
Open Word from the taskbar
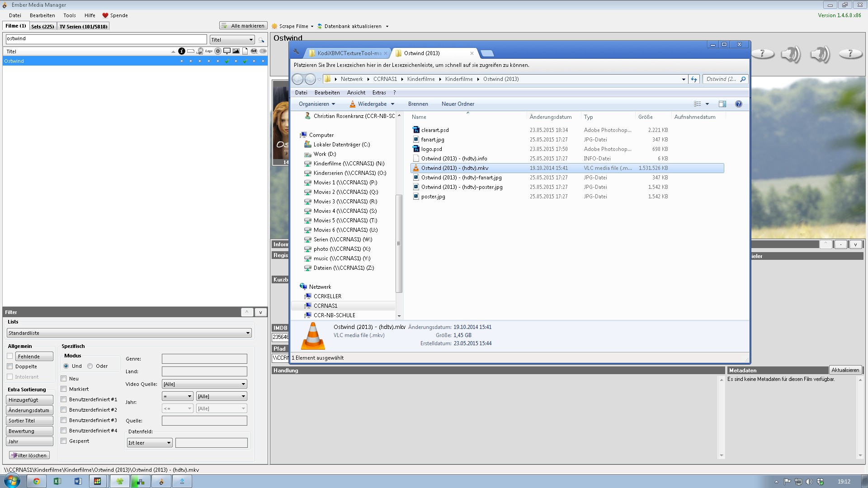78,481
